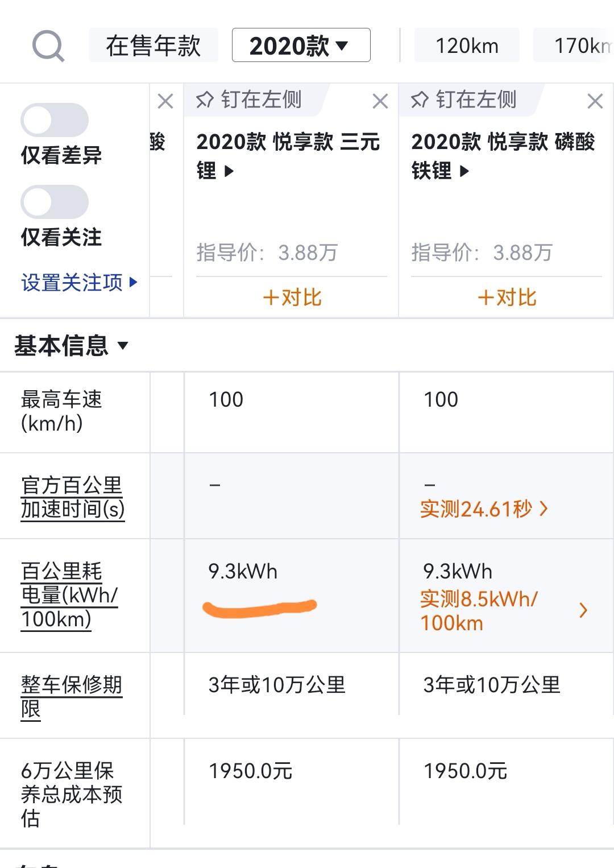Remove the 三元锂 model column via X
The image size is (614, 868).
(x=380, y=101)
